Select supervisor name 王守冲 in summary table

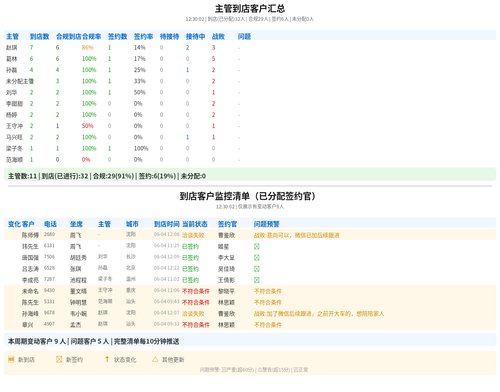click(14, 126)
